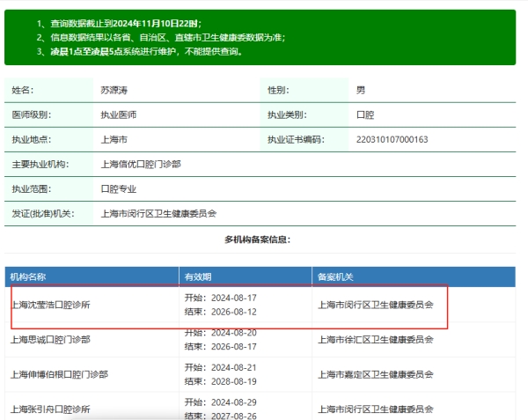Click the 发证(批准)机关 label
The image size is (528, 420).
coord(43,214)
